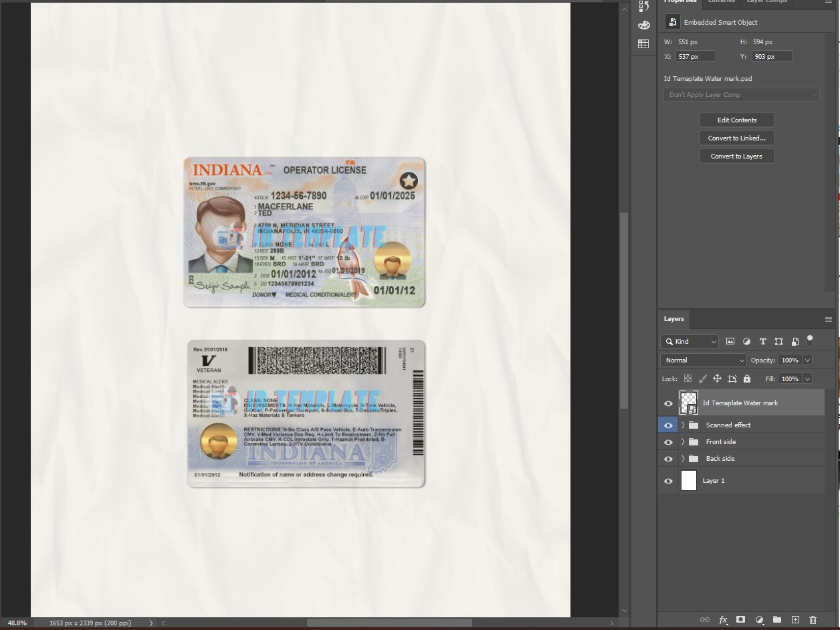
Task: Lock position move icon
Action: coord(717,379)
